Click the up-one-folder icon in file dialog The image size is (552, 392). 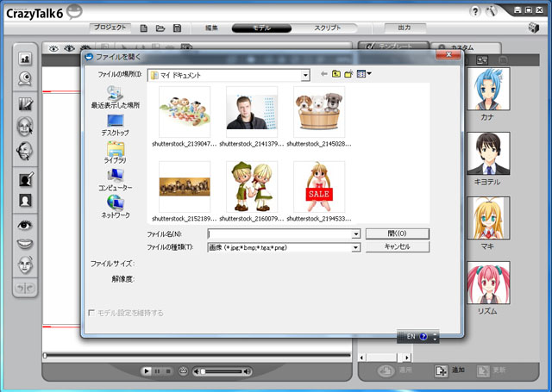click(336, 75)
